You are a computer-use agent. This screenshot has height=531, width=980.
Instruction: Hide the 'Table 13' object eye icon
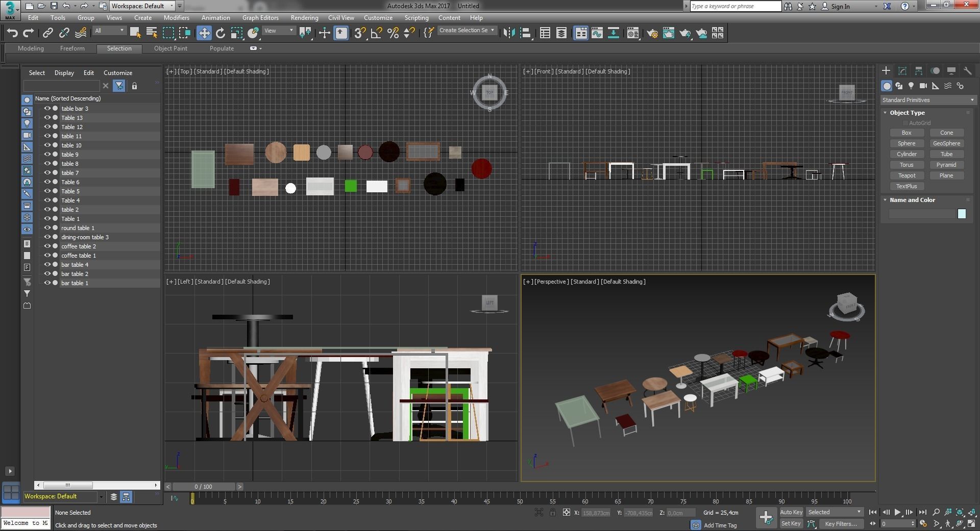tap(47, 117)
